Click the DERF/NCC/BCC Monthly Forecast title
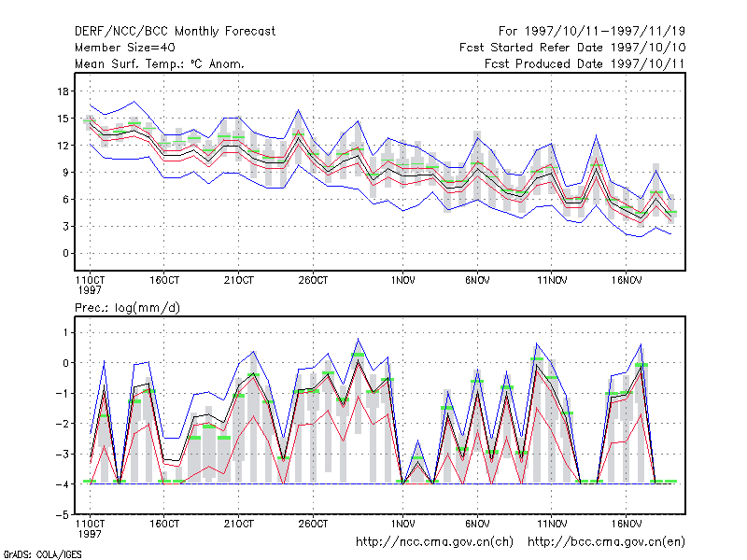Screen dimensions: 747x560 [175, 32]
